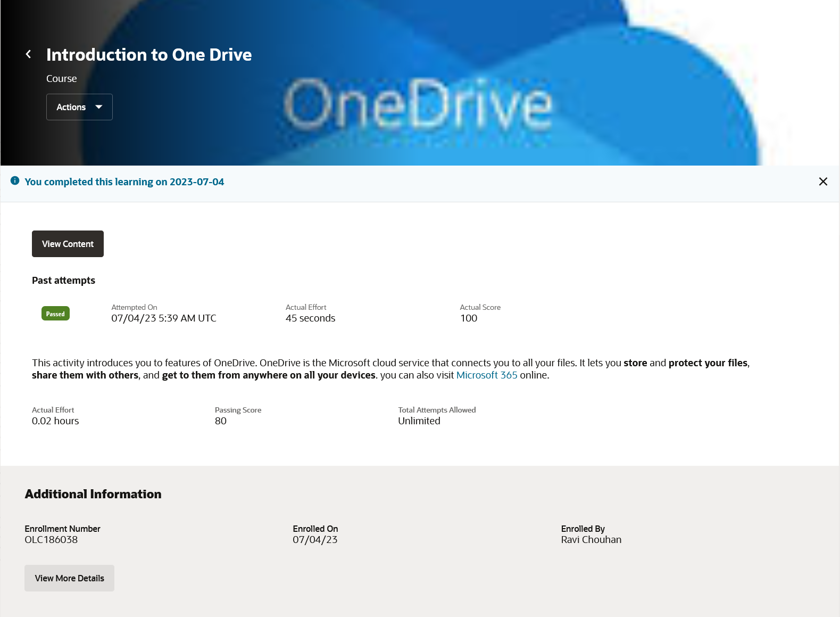Click the completion message text
The image size is (840, 617).
[124, 182]
